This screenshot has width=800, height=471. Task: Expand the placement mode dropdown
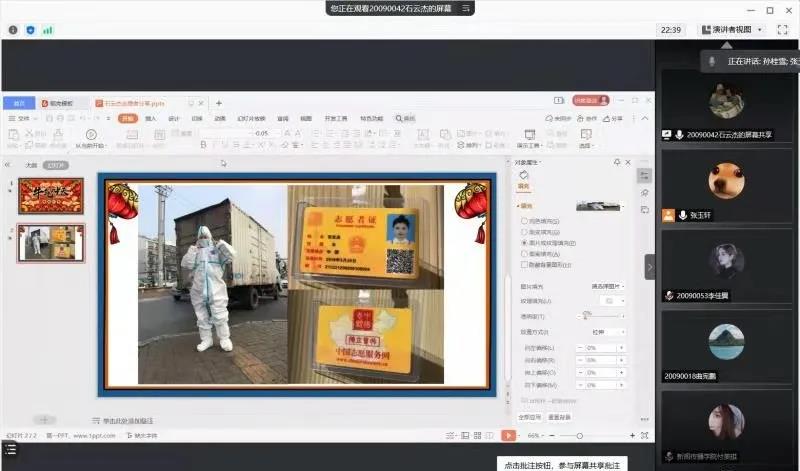607,332
